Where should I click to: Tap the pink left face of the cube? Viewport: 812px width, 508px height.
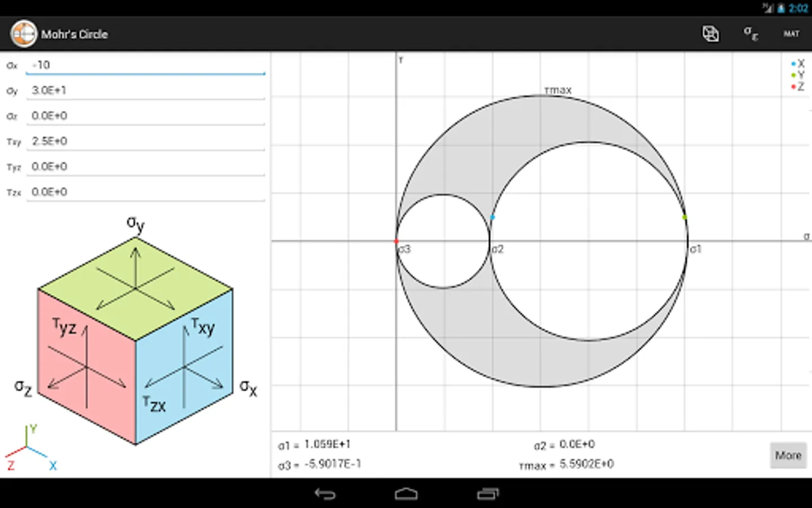[x=86, y=367]
